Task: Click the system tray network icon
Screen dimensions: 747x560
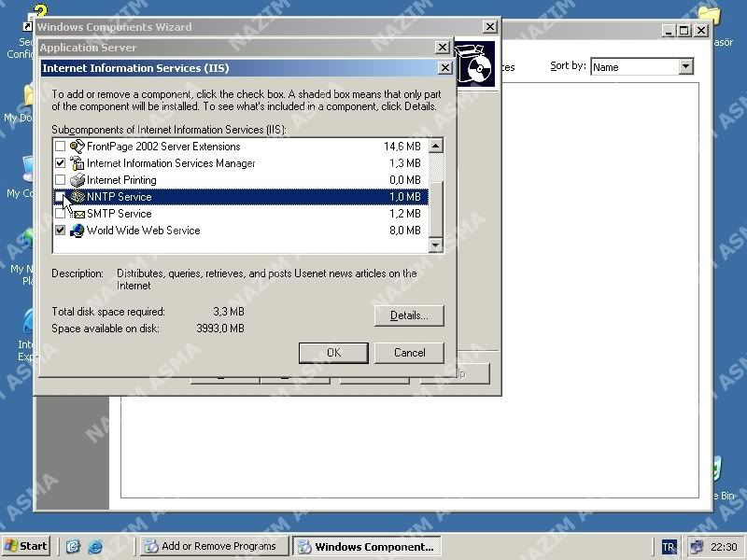Action: tap(697, 547)
